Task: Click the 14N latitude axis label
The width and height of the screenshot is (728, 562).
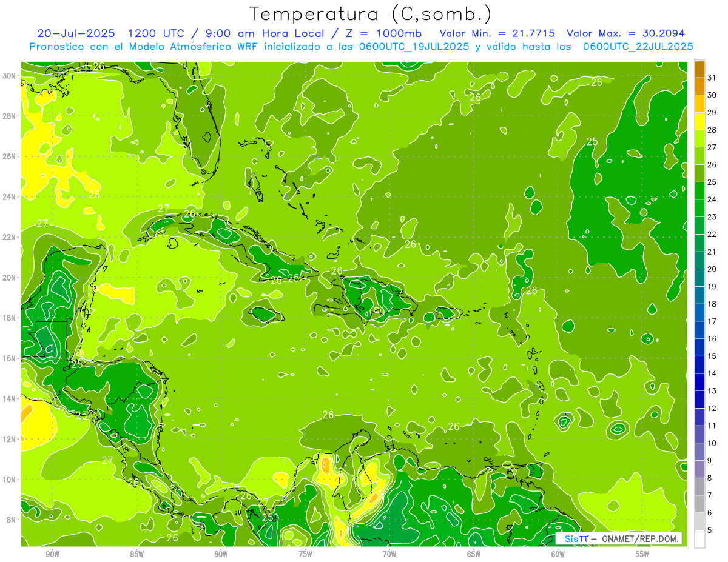Action: 10,398
